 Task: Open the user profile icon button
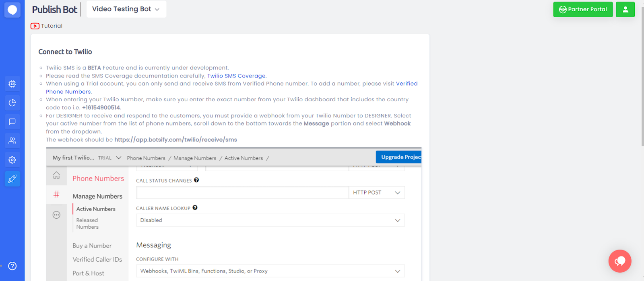coord(625,10)
